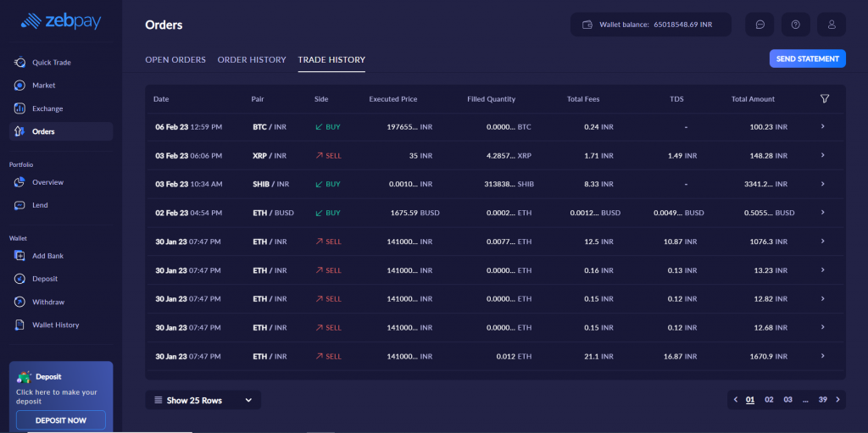Click the Send Statement button
868x433 pixels.
click(x=807, y=58)
